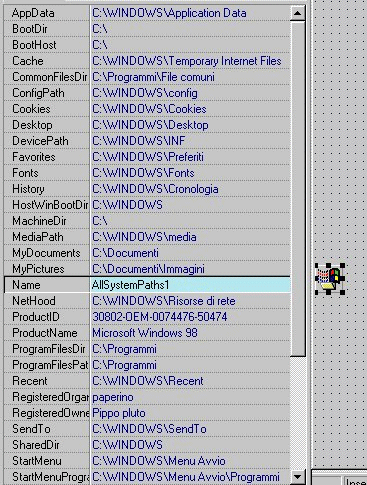The image size is (367, 485).
Task: Select the DevicePath property
Action: coord(40,141)
